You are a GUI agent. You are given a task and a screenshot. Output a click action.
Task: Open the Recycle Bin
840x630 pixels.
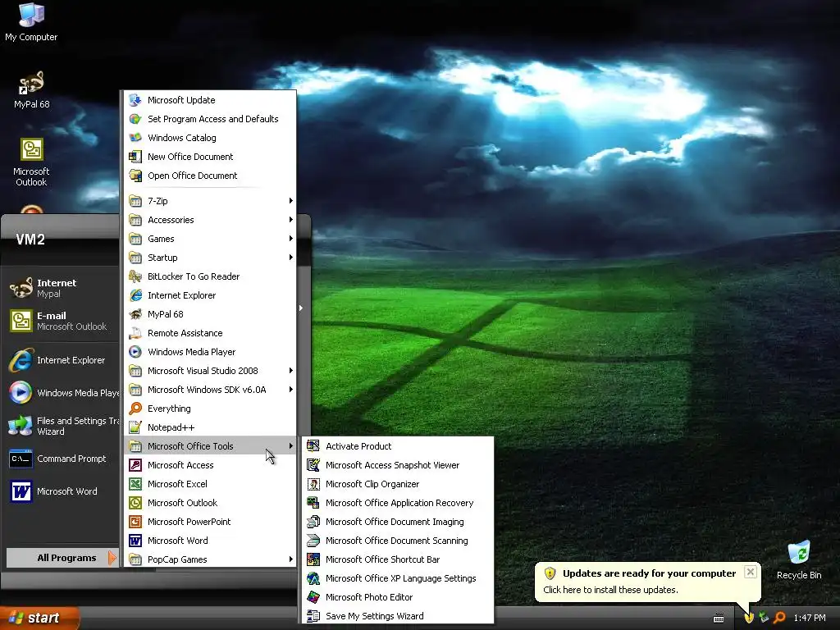pyautogui.click(x=799, y=561)
